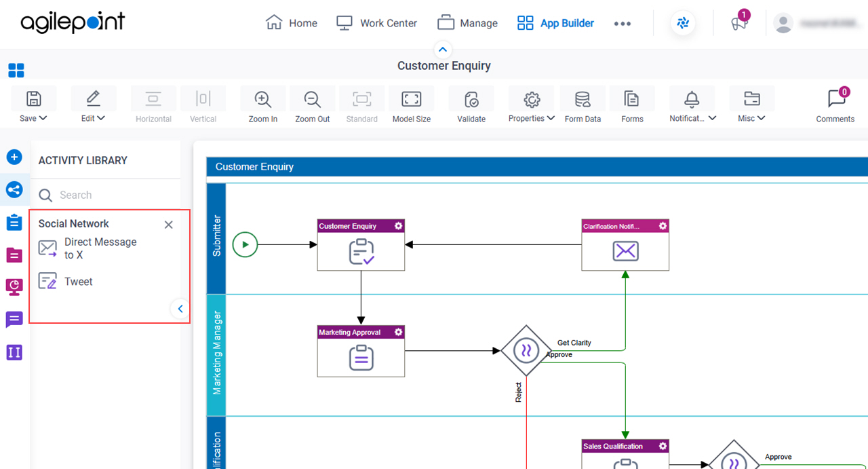The width and height of the screenshot is (868, 469).
Task: Select the Clarification Notification email activity
Action: pyautogui.click(x=625, y=244)
